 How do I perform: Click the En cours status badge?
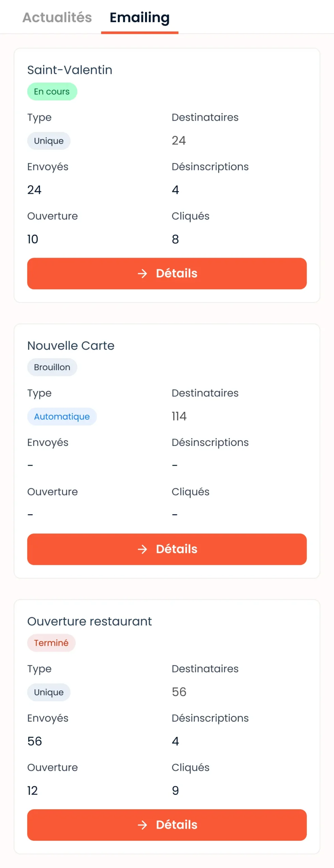[52, 92]
